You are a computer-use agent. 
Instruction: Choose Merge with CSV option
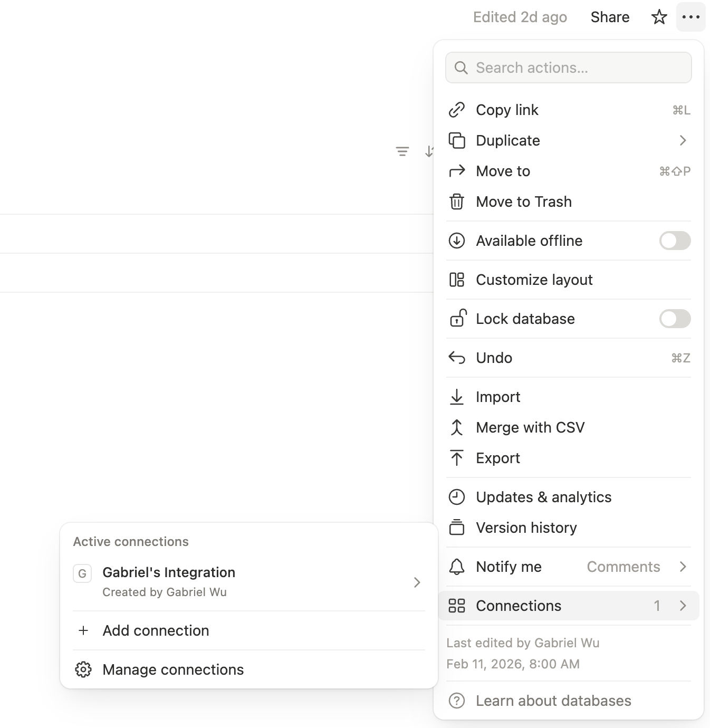tap(530, 427)
